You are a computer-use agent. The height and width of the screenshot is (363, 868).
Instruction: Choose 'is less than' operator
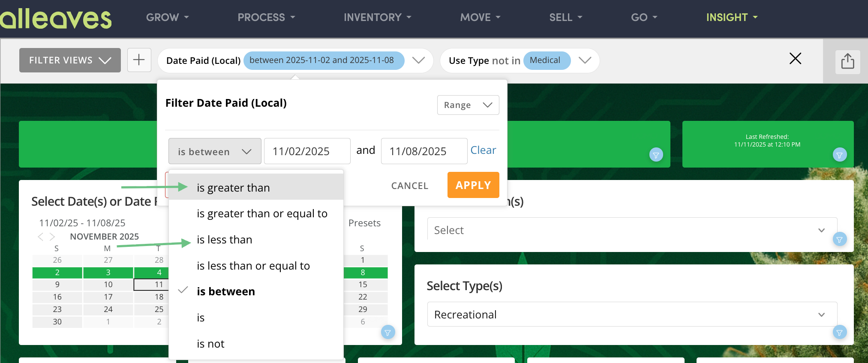[256, 240]
